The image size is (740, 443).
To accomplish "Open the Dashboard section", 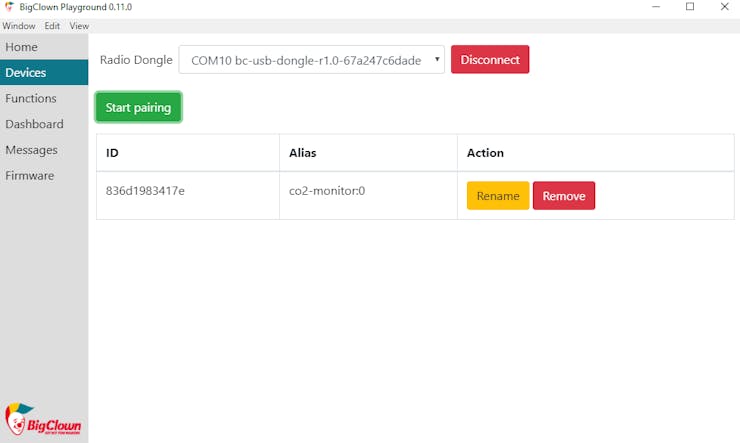I will click(x=44, y=124).
